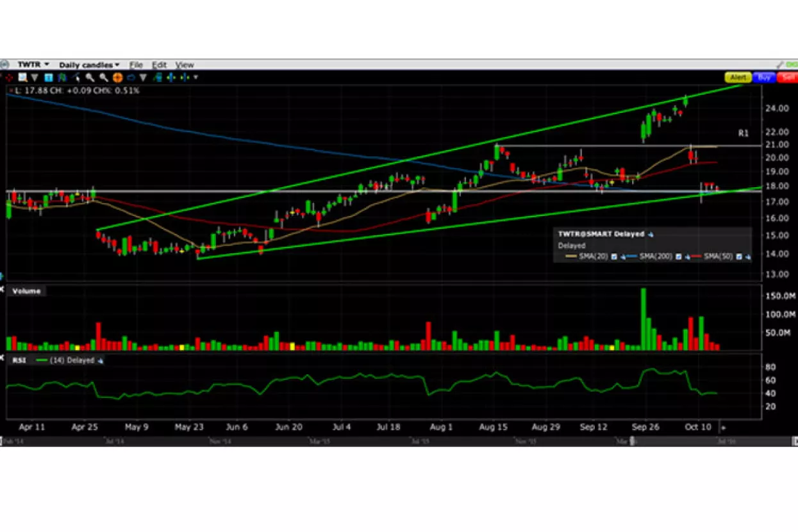
Task: Expand the small arrow after toolbar icons
Action: [x=195, y=78]
